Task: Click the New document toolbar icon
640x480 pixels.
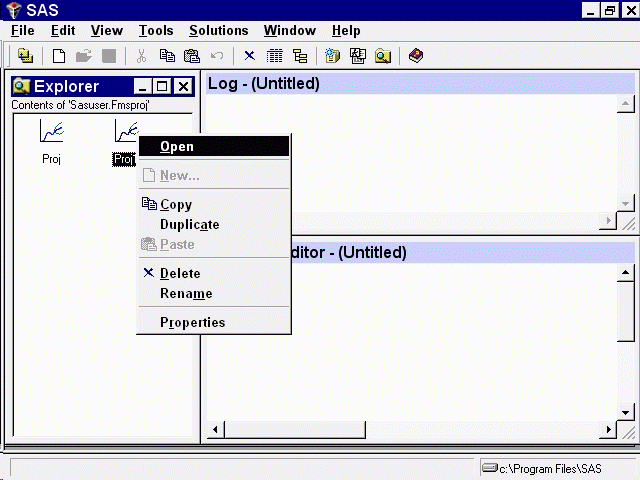Action: 59,56
